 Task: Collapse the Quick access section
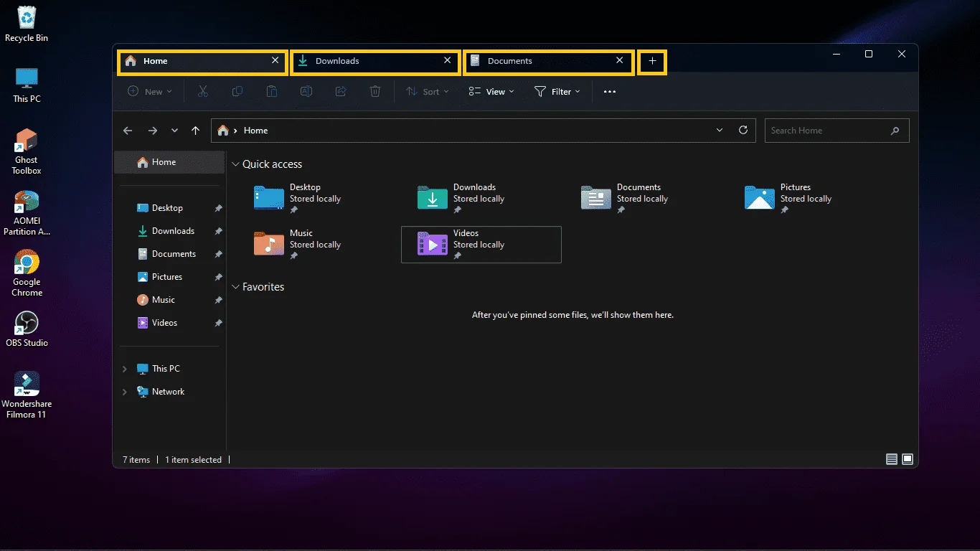[x=235, y=164]
